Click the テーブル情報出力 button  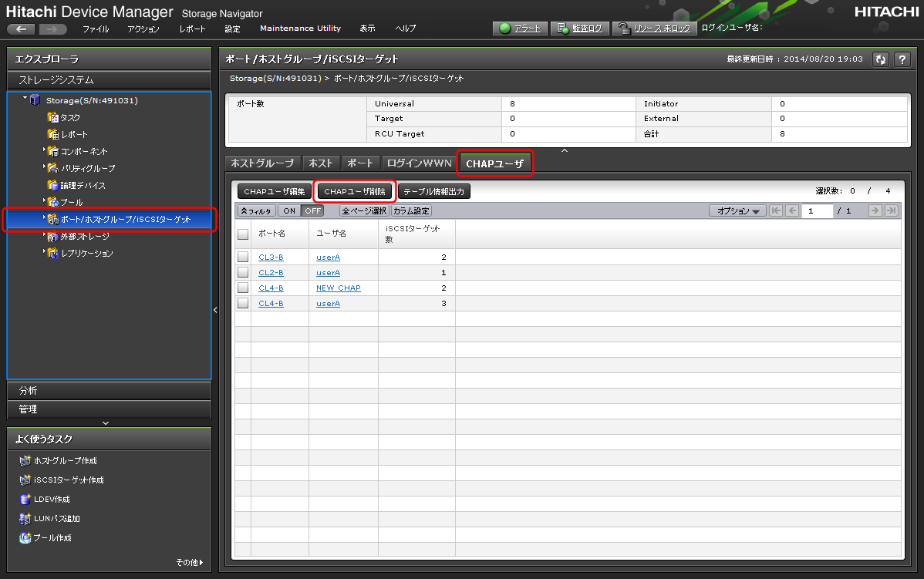pyautogui.click(x=433, y=191)
